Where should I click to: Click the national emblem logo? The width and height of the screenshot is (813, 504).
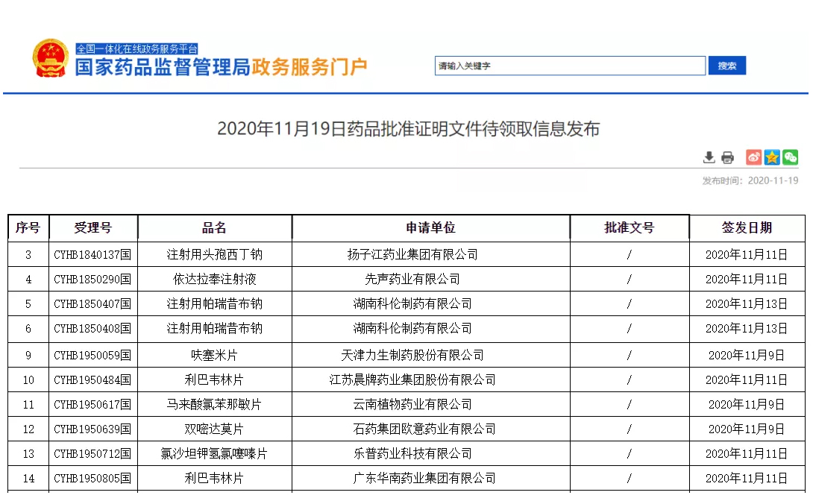click(50, 58)
